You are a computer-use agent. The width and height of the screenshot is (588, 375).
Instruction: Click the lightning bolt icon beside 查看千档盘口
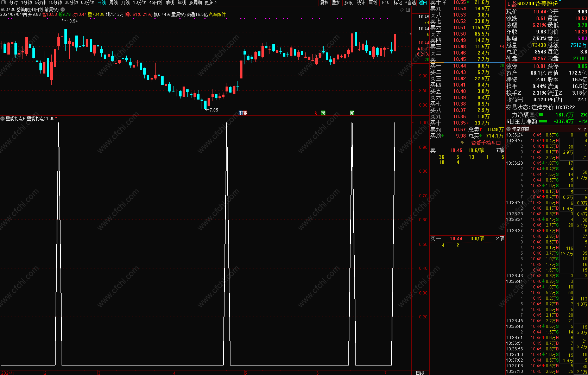coord(463,143)
